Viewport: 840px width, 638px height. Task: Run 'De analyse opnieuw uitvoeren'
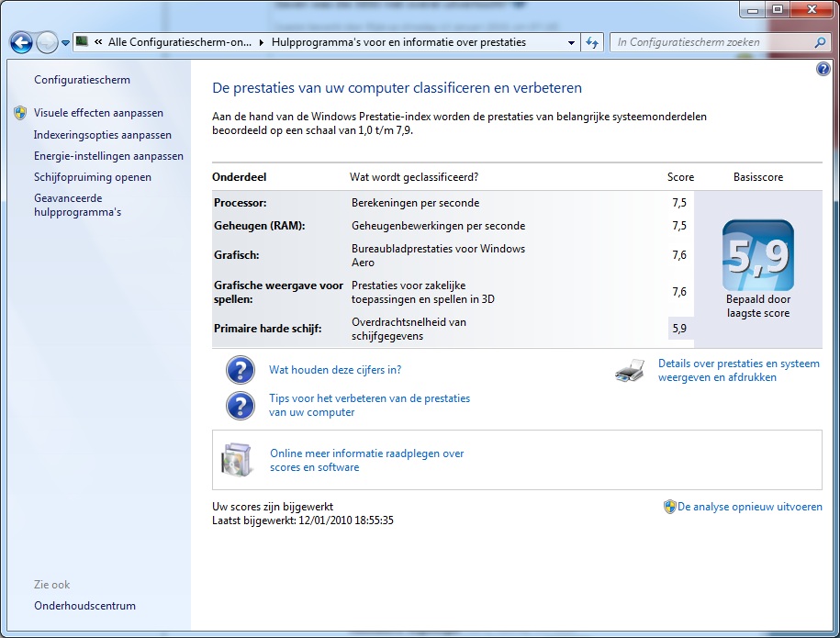(749, 507)
